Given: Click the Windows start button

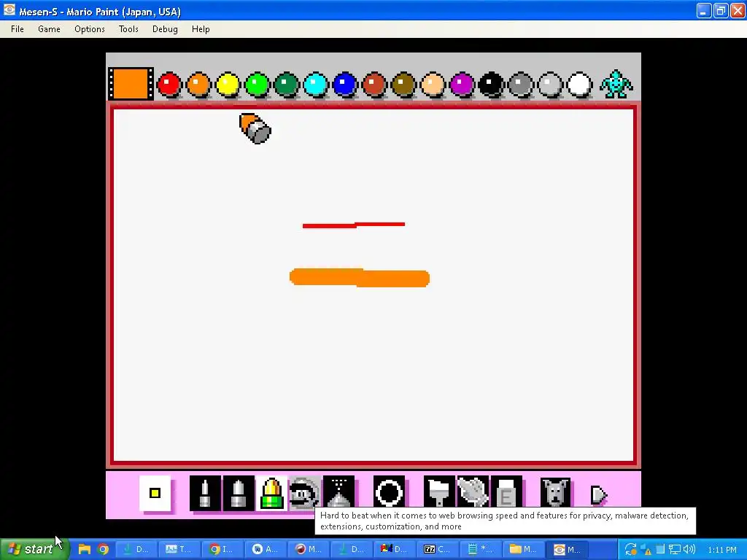Looking at the screenshot, I should 34,549.
